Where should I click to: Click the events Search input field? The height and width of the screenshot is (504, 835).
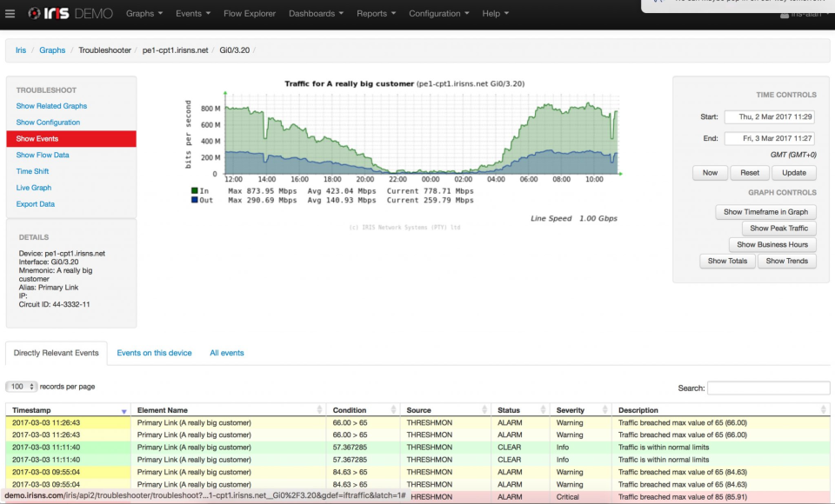[767, 388]
